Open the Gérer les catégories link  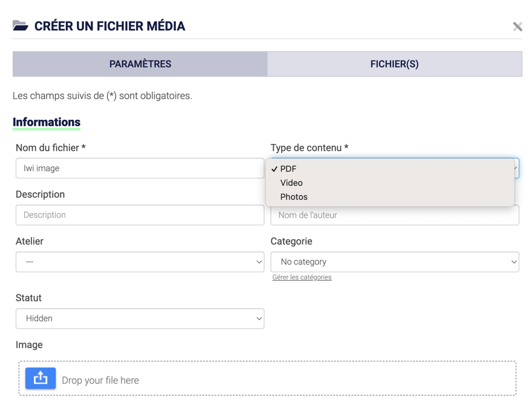[x=302, y=277]
